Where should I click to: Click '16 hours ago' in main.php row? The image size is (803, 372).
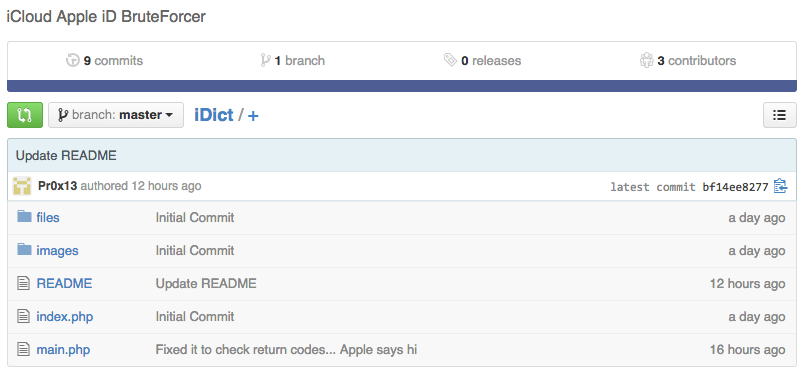747,350
